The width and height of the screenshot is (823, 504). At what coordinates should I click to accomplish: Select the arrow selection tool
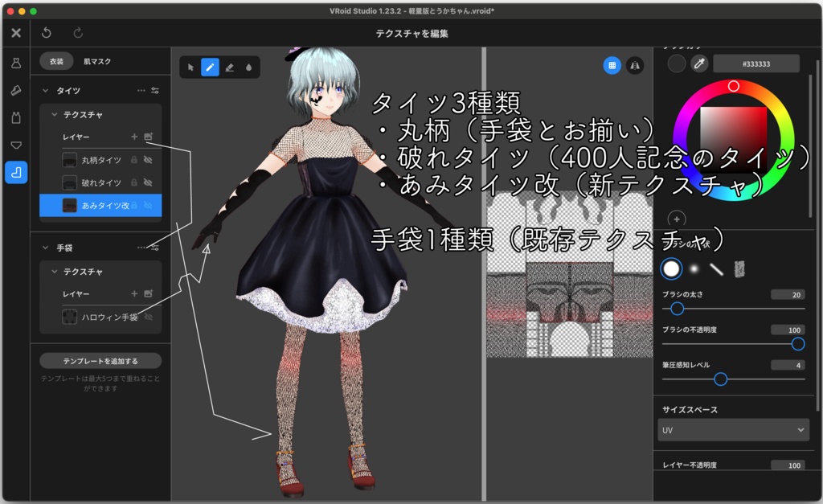[191, 67]
